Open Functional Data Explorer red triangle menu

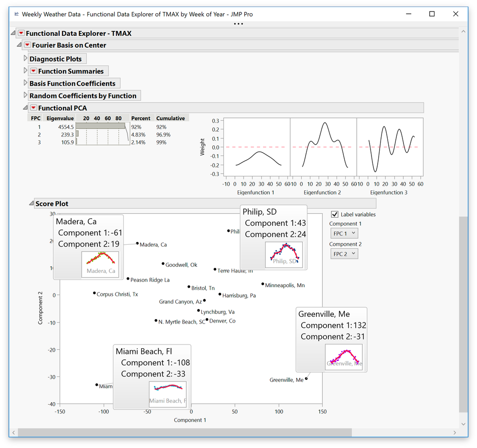[x=21, y=33]
